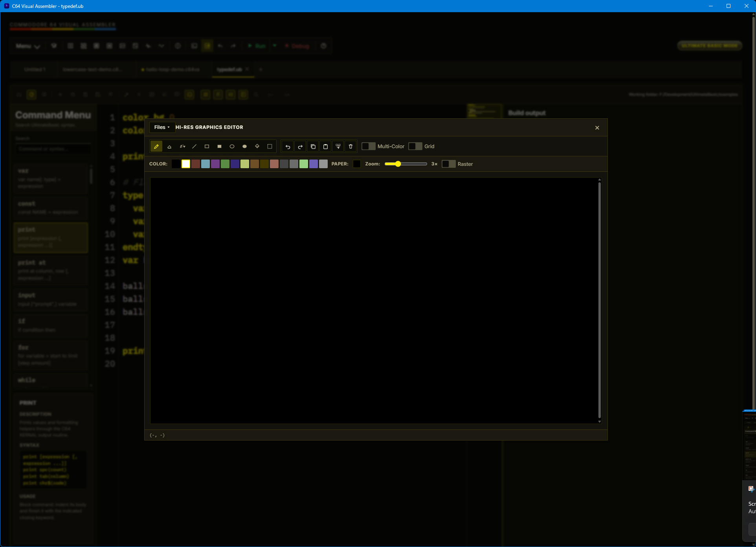This screenshot has width=756, height=547.
Task: Click the Command Menu search field
Action: pyautogui.click(x=53, y=149)
